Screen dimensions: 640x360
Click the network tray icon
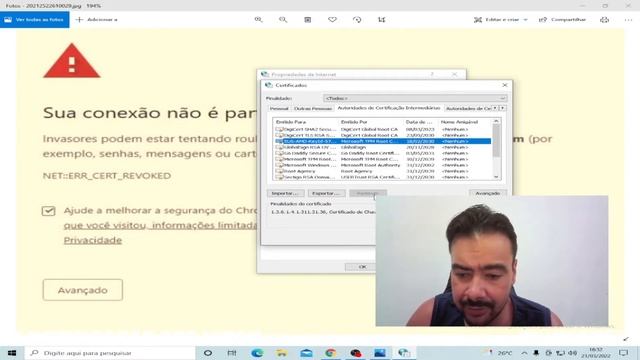(561, 353)
